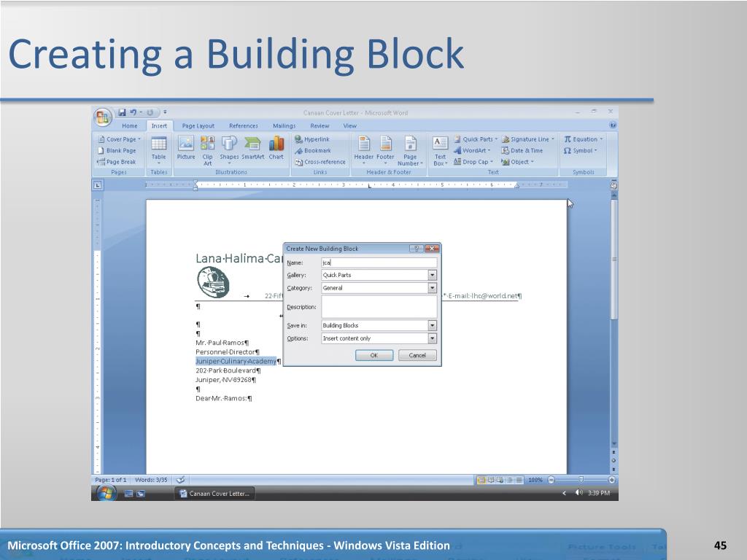
Task: Open the Symbol menu
Action: (580, 150)
